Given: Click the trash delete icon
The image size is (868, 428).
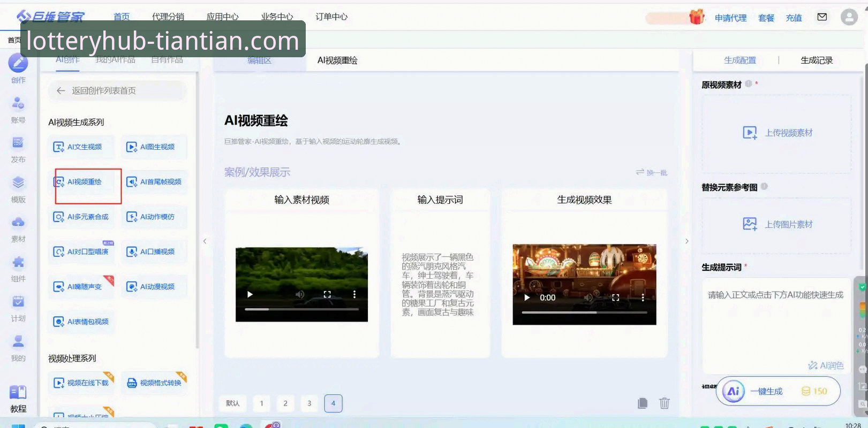Looking at the screenshot, I should (x=664, y=403).
